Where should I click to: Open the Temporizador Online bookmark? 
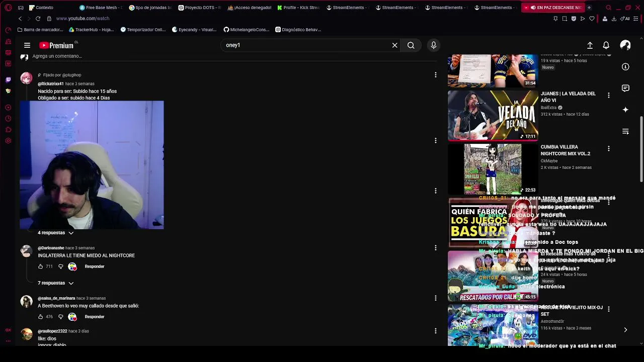143,30
